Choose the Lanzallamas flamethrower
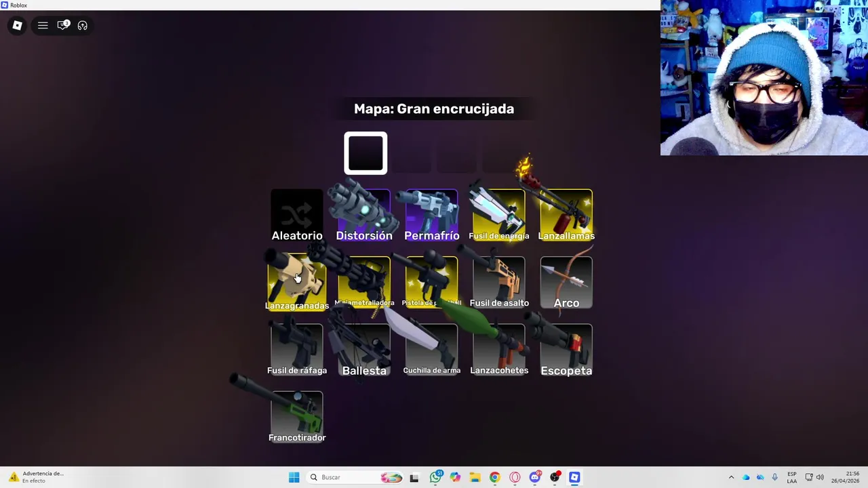The image size is (868, 488). (566, 216)
